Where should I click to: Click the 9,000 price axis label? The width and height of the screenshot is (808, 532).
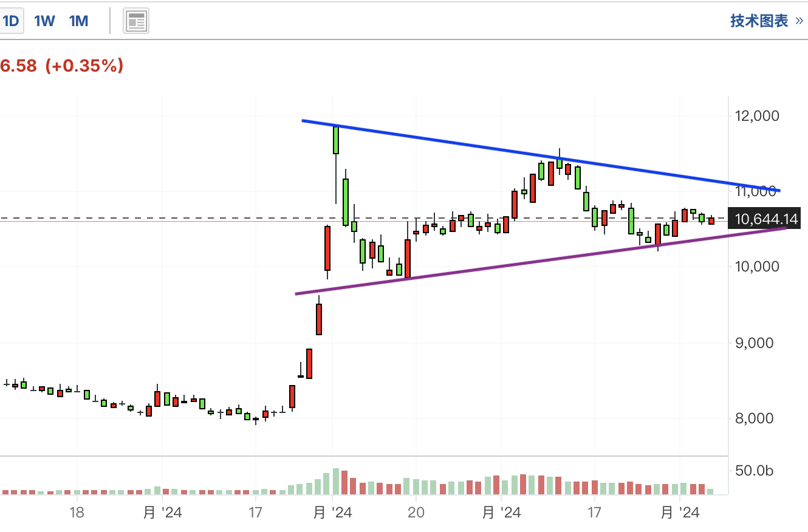pyautogui.click(x=754, y=343)
